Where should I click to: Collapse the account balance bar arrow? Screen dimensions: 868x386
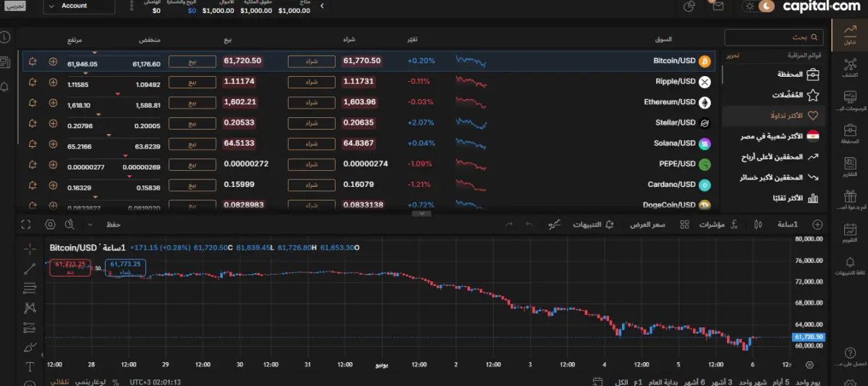(321, 6)
